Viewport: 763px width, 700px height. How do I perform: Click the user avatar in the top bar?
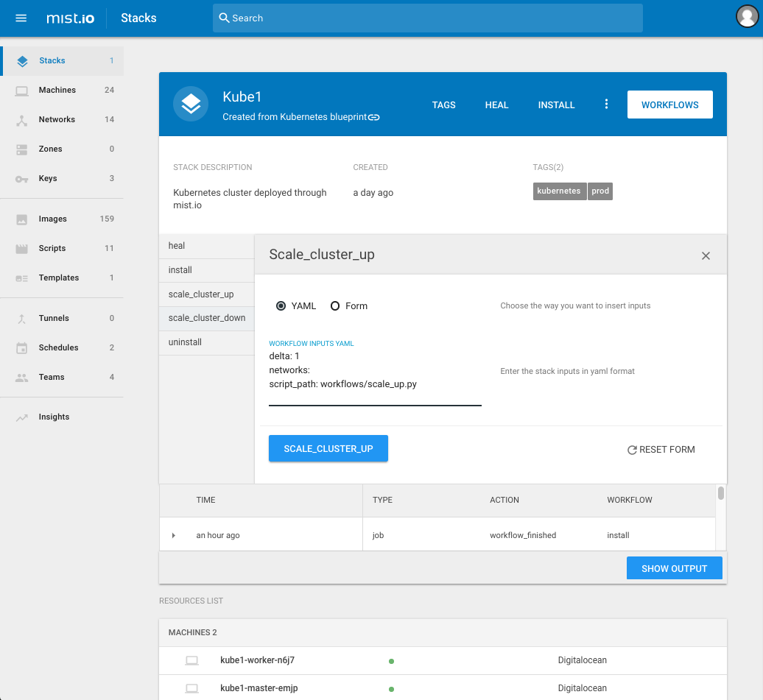(x=747, y=15)
